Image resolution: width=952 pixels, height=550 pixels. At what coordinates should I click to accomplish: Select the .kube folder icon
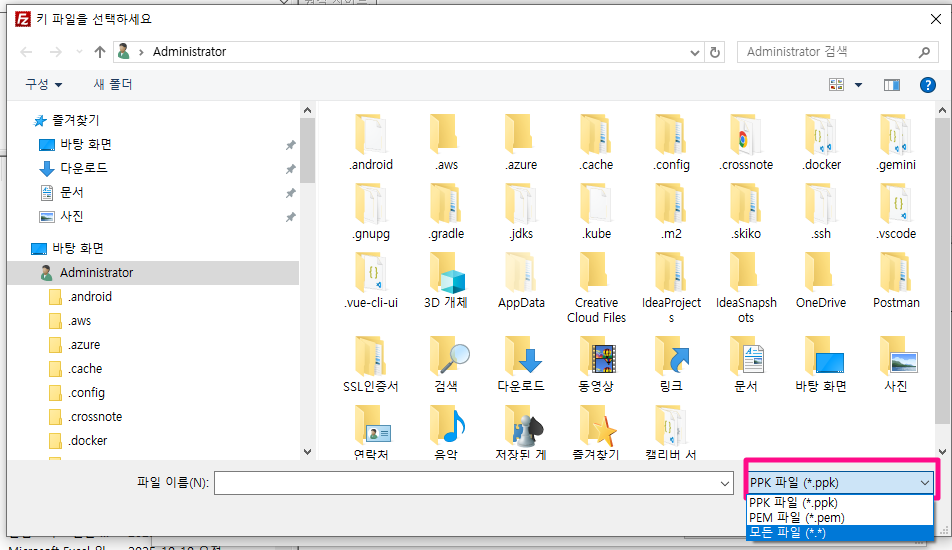[596, 203]
